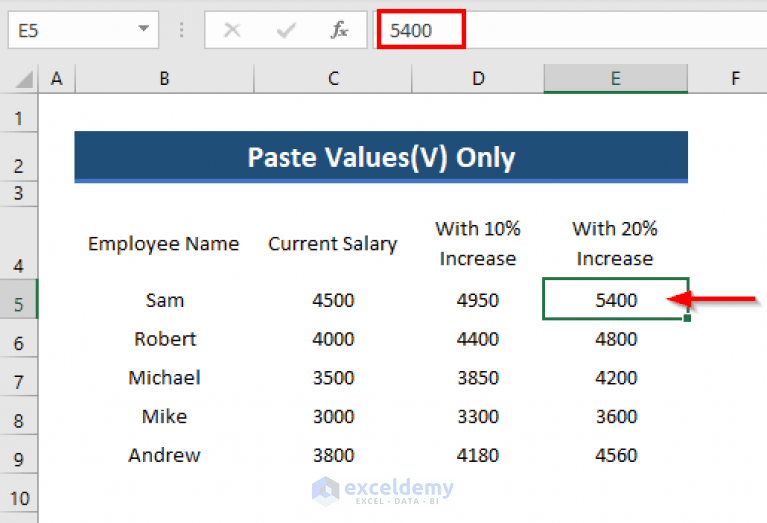
Task: Select the cell with value 4400
Action: click(478, 338)
